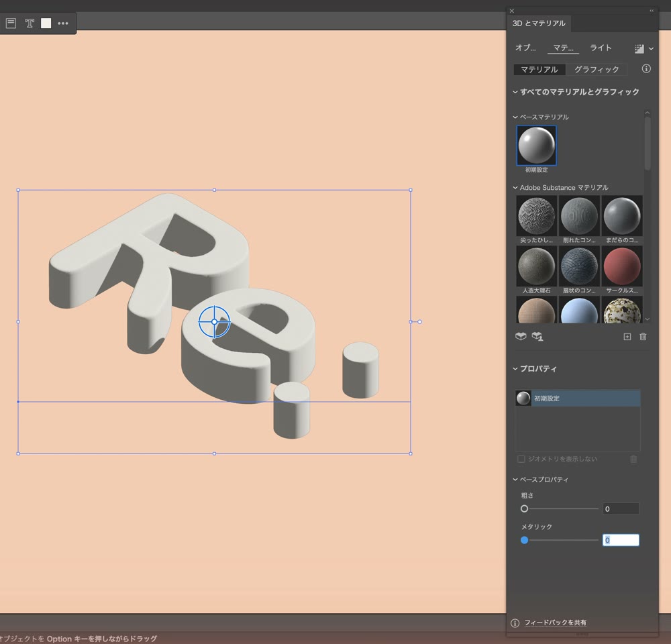This screenshot has width=671, height=644.
Task: Click the text tool icon in floating toolbar
Action: [30, 23]
